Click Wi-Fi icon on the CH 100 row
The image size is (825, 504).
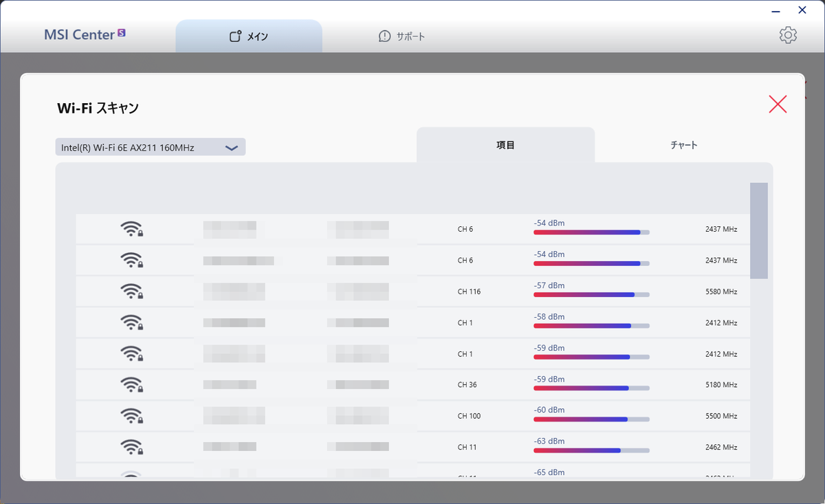click(x=131, y=416)
